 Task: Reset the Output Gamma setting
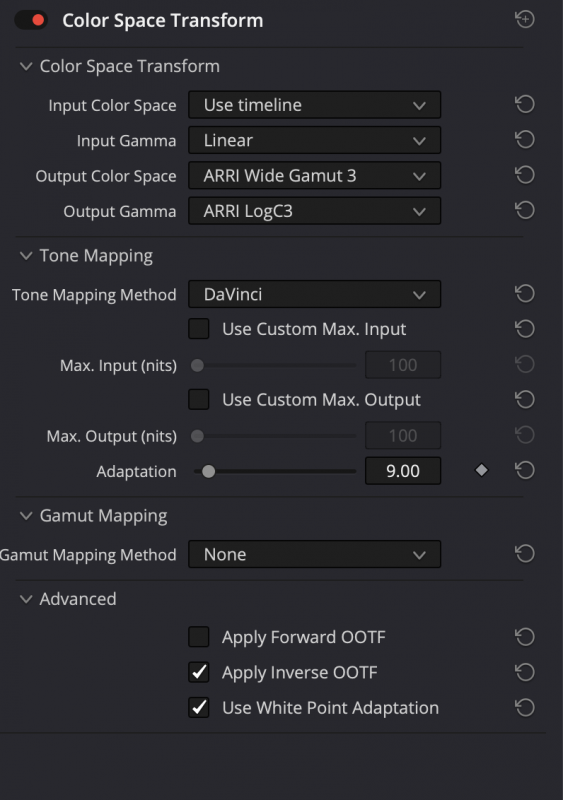(x=525, y=210)
